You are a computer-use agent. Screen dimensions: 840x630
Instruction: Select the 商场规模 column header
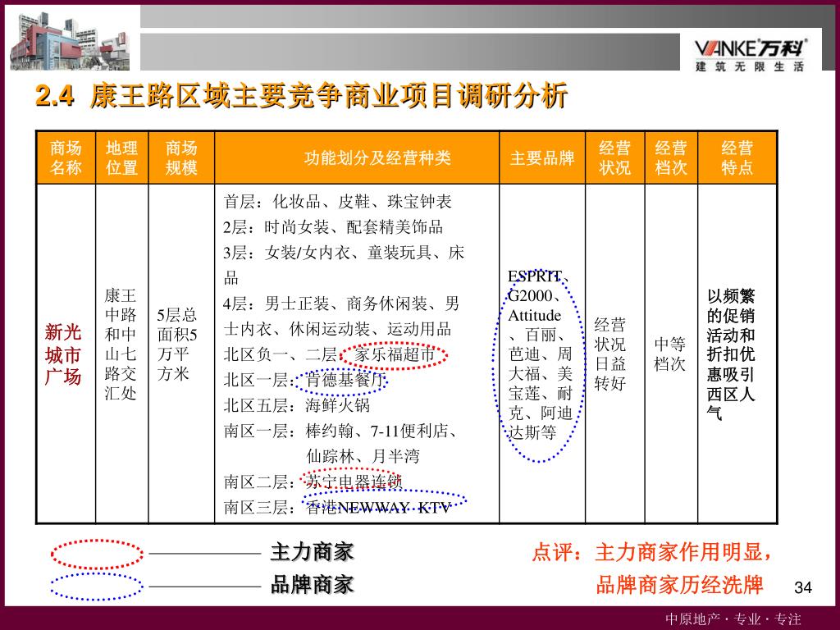point(181,157)
